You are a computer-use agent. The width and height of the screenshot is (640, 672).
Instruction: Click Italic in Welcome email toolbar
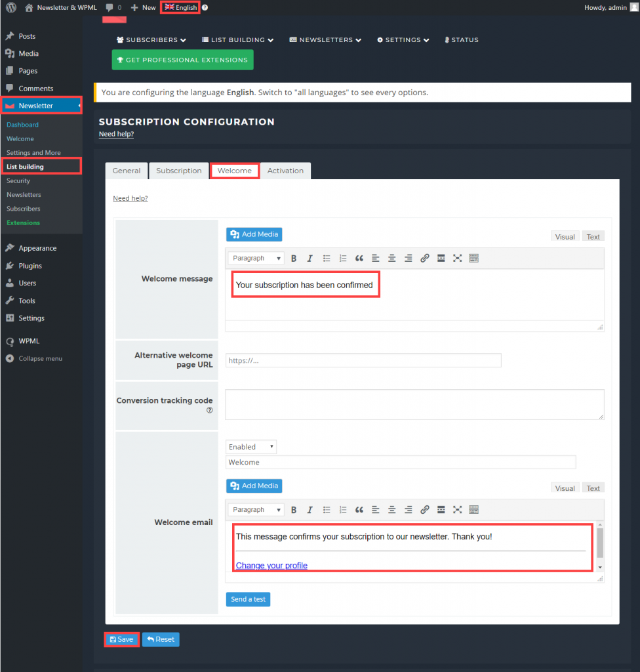tap(310, 509)
